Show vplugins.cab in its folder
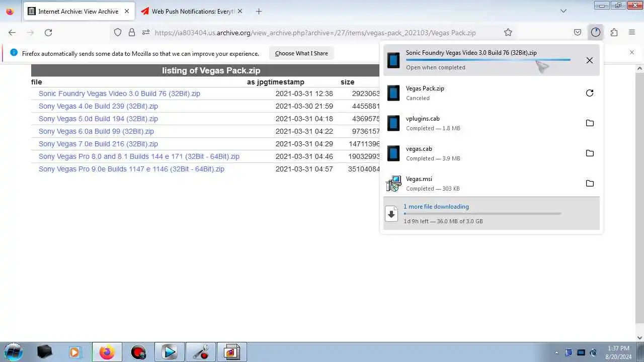 click(590, 123)
